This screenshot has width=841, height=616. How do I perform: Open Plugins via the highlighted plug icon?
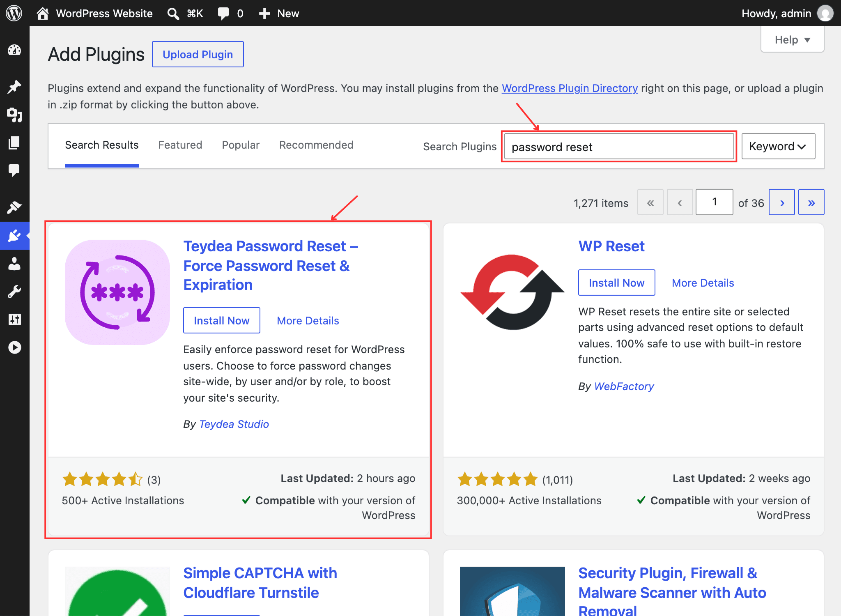14,235
